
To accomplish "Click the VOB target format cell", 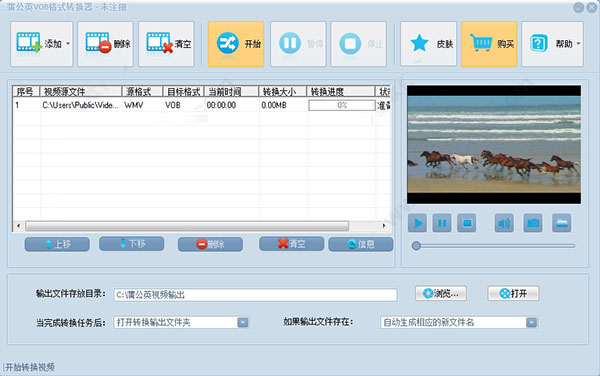I will click(173, 105).
